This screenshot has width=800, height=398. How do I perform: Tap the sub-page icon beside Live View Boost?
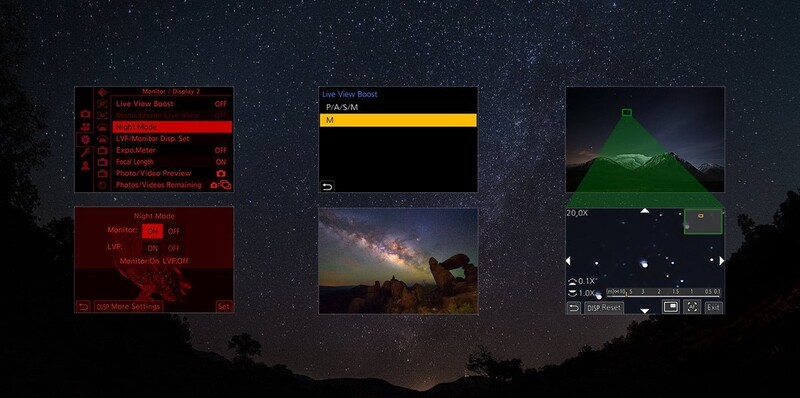coord(103,104)
